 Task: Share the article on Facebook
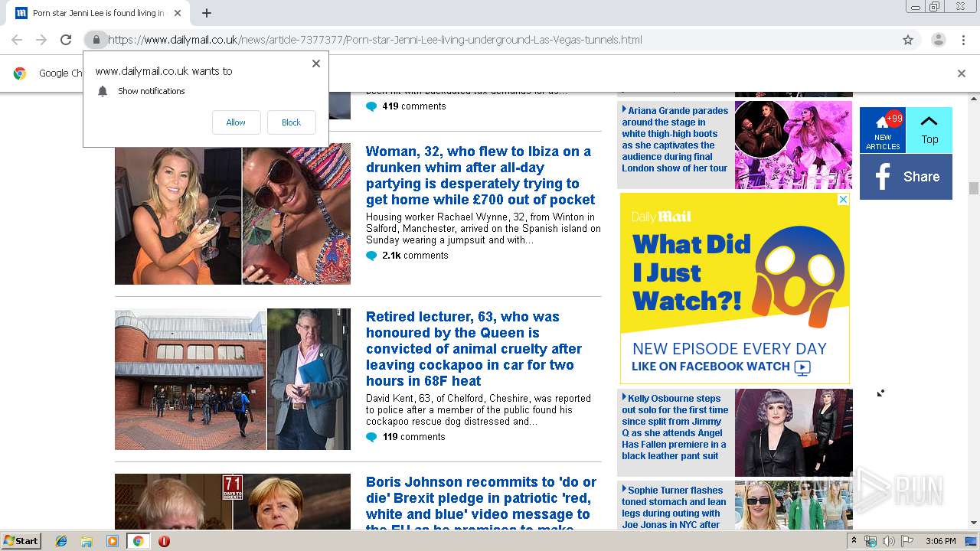point(906,177)
